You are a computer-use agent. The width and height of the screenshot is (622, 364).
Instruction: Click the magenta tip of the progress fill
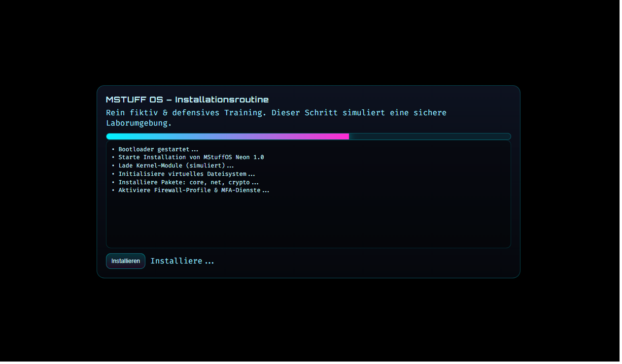click(x=344, y=136)
